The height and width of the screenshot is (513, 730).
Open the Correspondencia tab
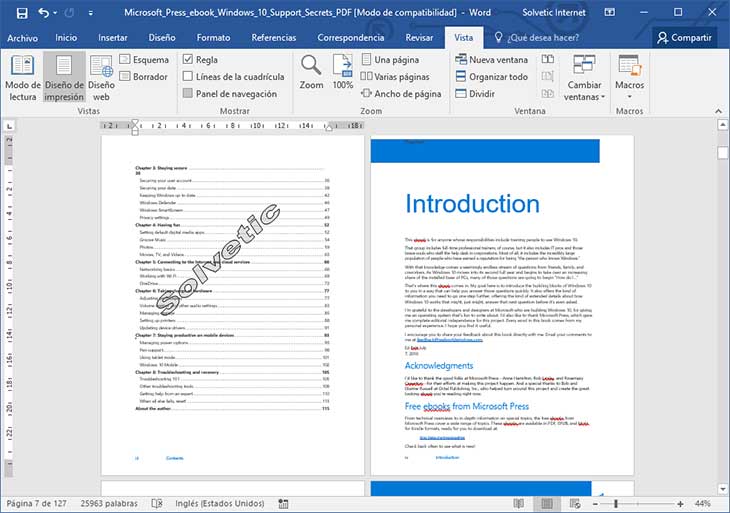pos(351,38)
